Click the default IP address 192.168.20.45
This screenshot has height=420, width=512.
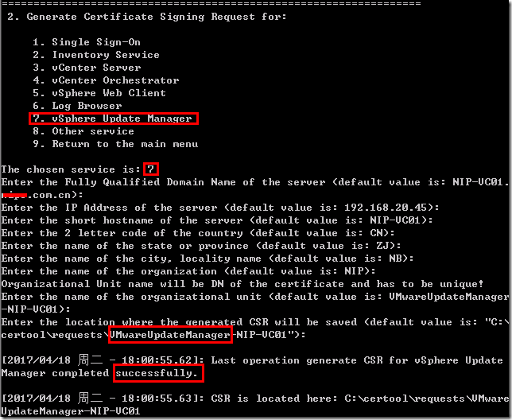tap(386, 208)
